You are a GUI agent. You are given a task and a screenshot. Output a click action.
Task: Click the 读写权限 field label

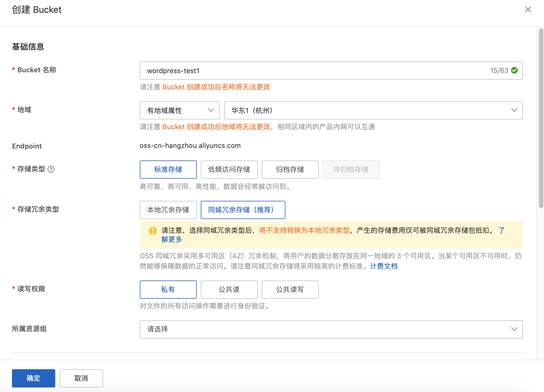31,289
